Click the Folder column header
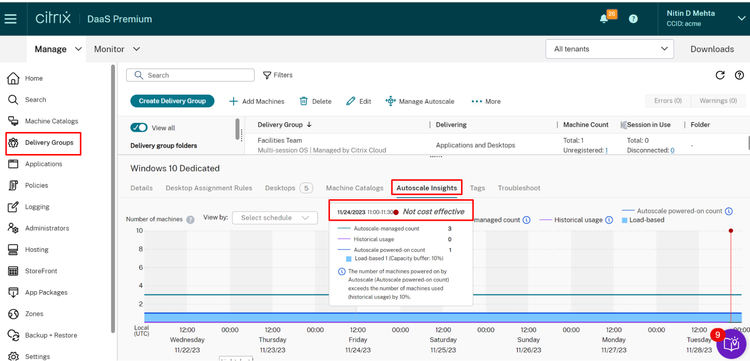 click(x=700, y=125)
